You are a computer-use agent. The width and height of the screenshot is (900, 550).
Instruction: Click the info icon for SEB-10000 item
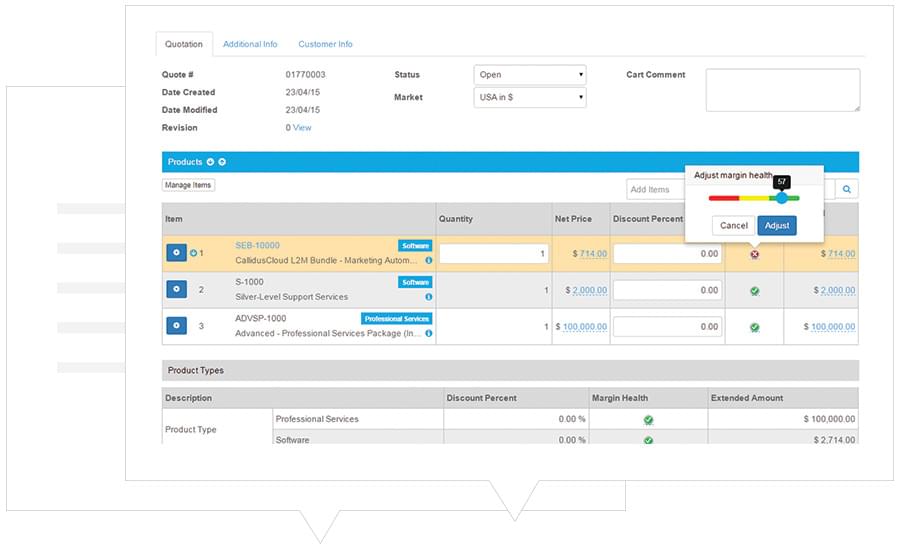pyautogui.click(x=429, y=260)
